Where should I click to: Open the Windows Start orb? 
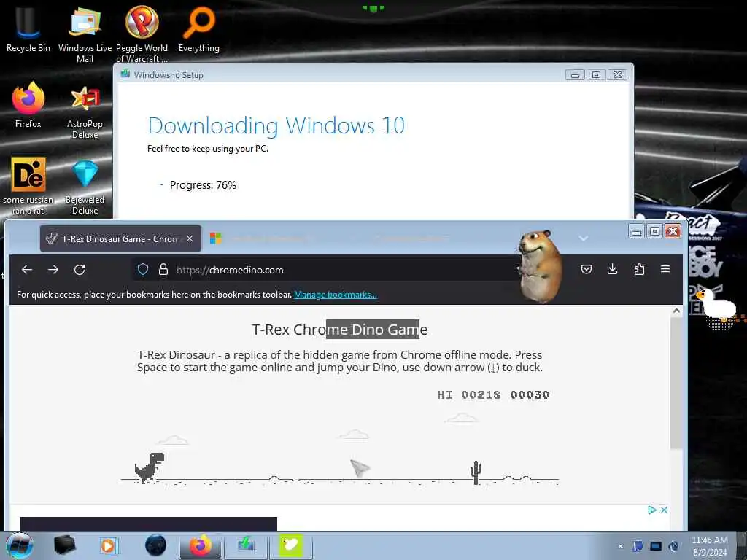(19, 545)
